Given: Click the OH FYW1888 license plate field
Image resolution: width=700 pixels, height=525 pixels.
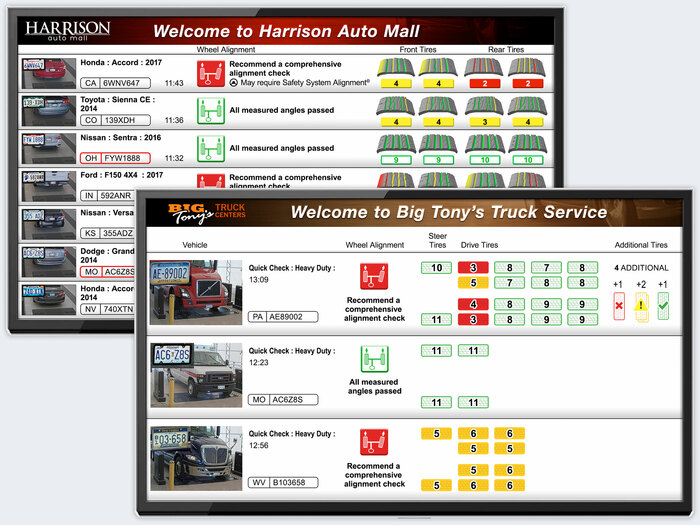Looking at the screenshot, I should [x=115, y=158].
